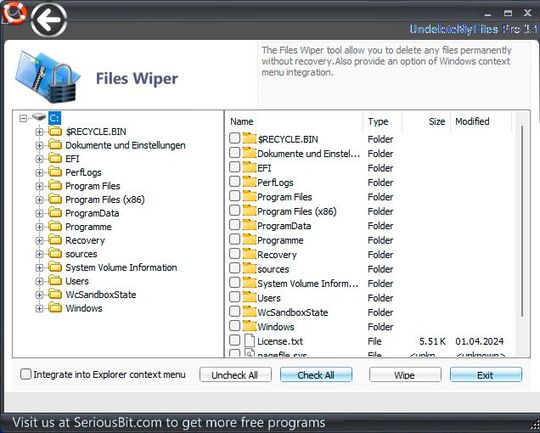Click WcSandboxState folder icon in tree
This screenshot has width=540, height=433.
(55, 295)
